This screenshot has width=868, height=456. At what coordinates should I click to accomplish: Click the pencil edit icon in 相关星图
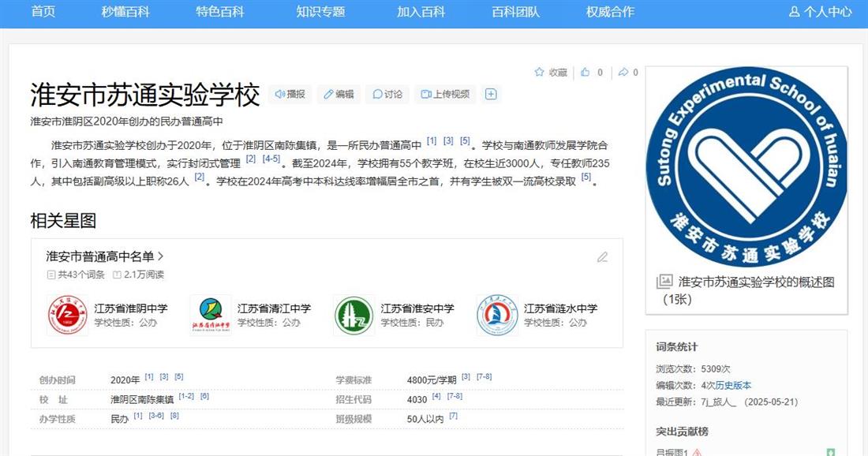click(602, 256)
